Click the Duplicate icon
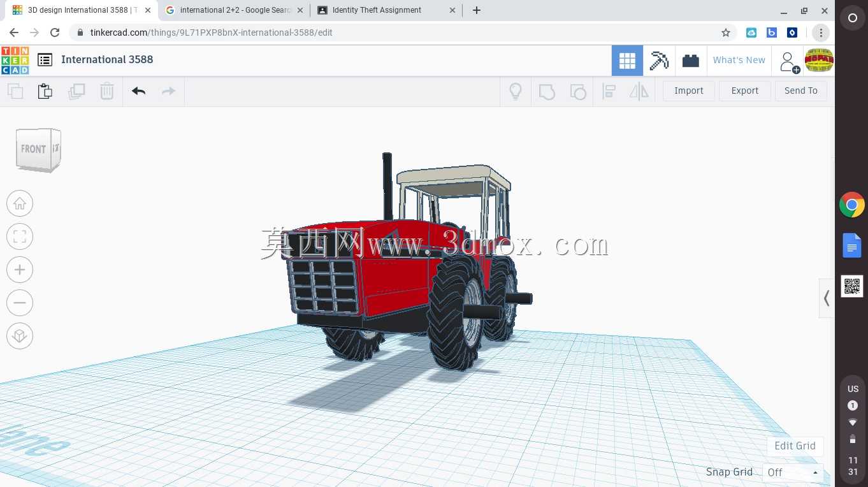868x487 pixels. pos(76,91)
